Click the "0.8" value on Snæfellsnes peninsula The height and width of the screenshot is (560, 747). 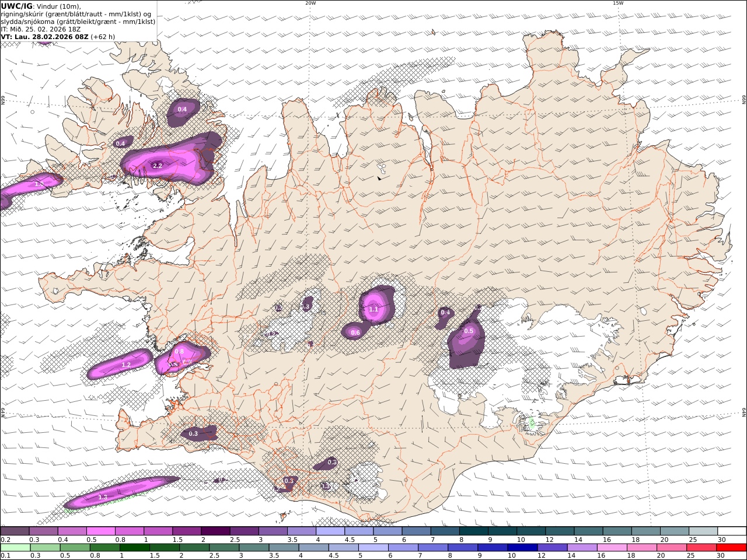(179, 351)
